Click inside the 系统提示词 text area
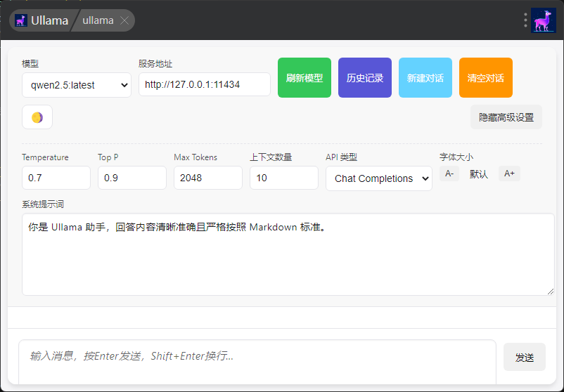 point(288,254)
